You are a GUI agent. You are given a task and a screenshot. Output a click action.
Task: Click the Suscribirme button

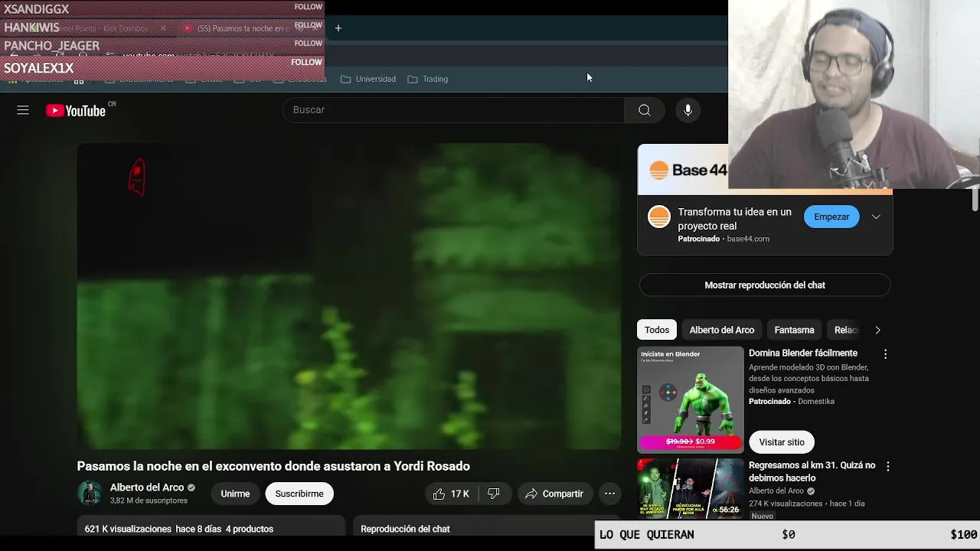299,494
